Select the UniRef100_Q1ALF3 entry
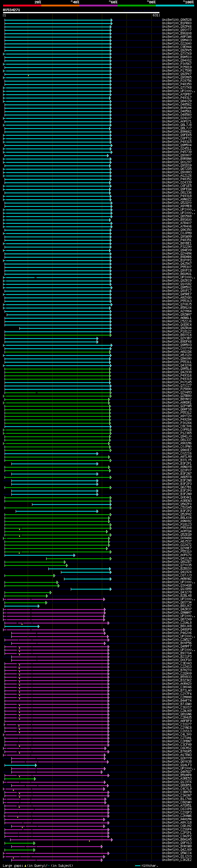 [177, 765]
